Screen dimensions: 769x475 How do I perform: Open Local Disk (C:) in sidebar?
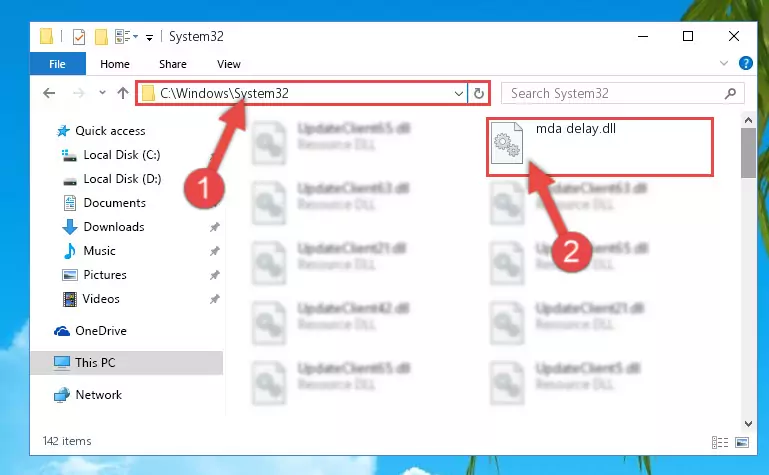122,155
